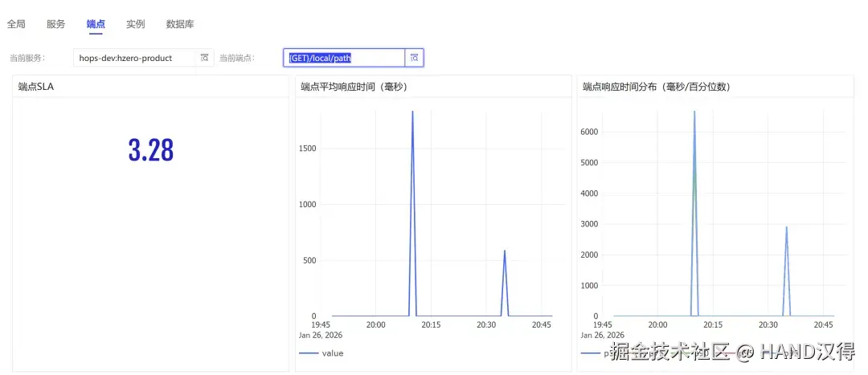868x375 pixels.
Task: Click the hops-dev:hzero-product service field
Action: tap(134, 58)
